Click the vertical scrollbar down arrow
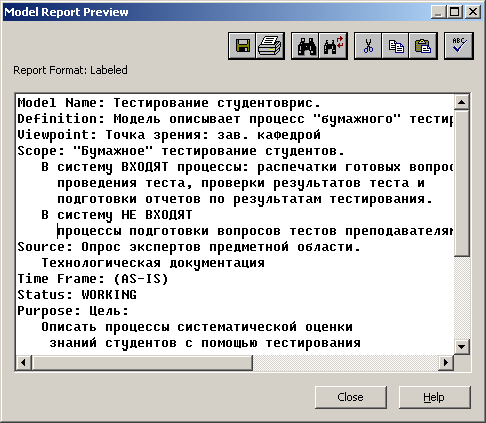 (462, 347)
